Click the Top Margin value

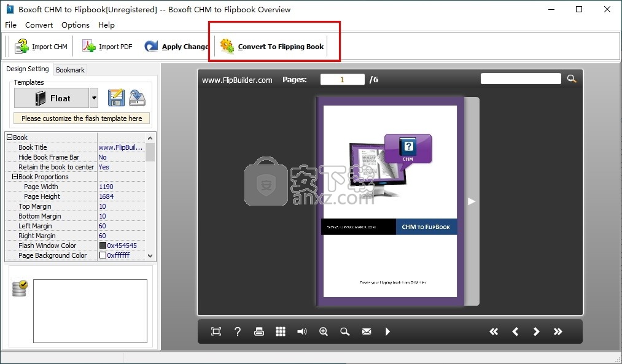pyautogui.click(x=121, y=206)
